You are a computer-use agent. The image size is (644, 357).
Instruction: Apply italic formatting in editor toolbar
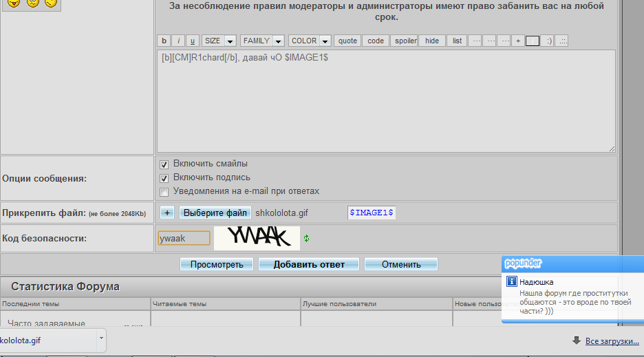click(x=178, y=41)
